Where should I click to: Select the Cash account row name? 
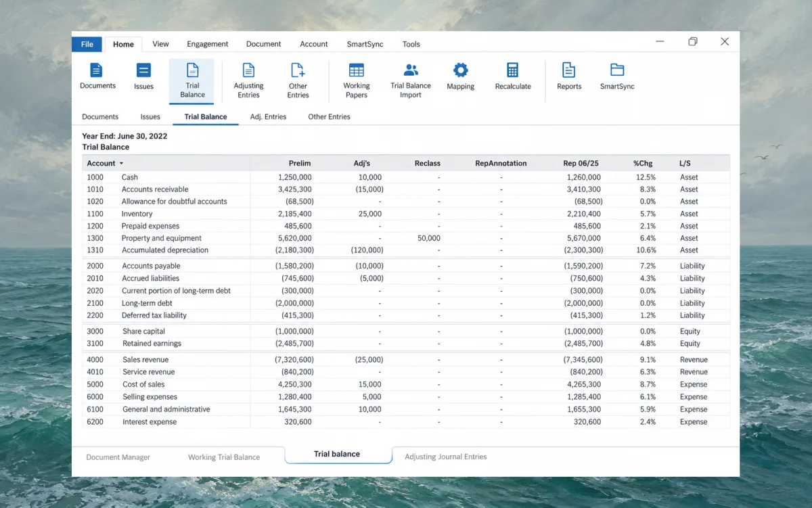pyautogui.click(x=130, y=177)
